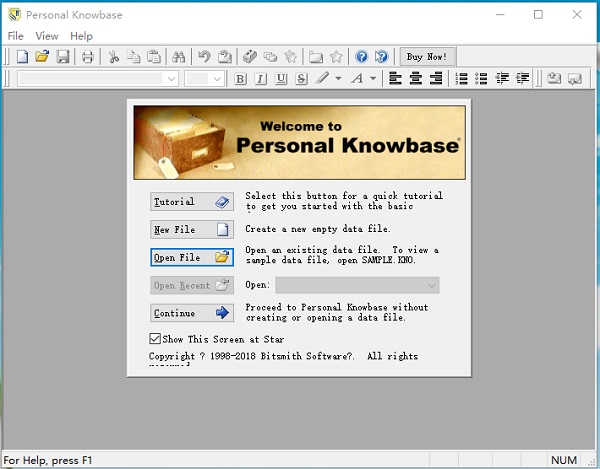This screenshot has width=600, height=469.
Task: Click the Open folder toolbar icon
Action: point(42,57)
